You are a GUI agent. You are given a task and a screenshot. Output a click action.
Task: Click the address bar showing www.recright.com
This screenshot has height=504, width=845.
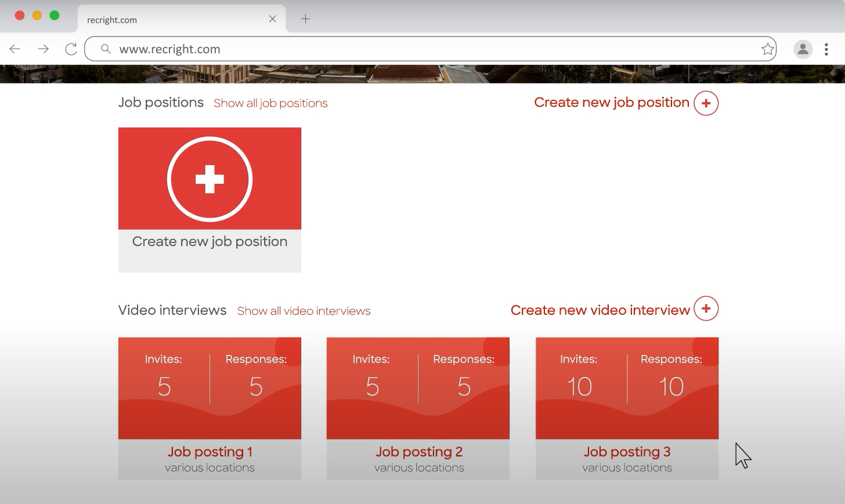[x=430, y=49]
